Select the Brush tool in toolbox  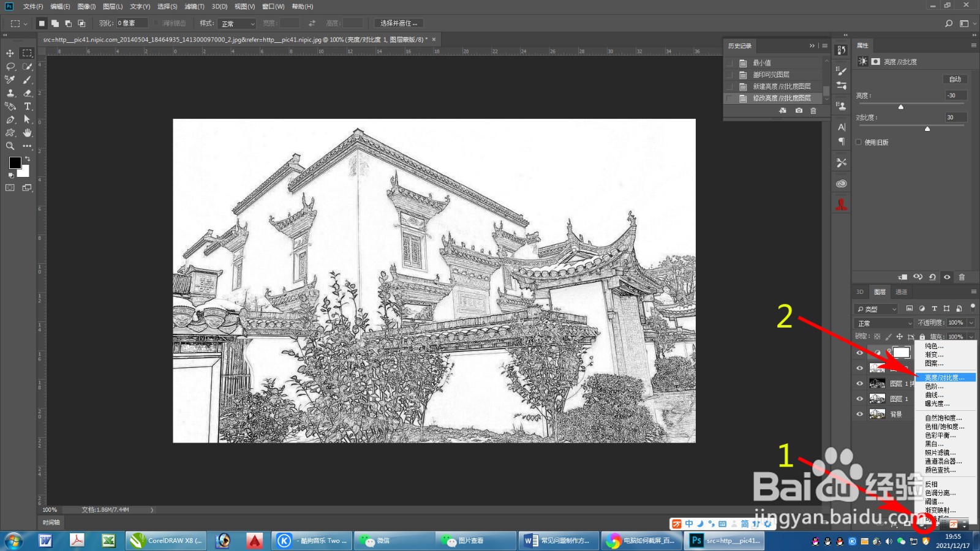(x=27, y=80)
